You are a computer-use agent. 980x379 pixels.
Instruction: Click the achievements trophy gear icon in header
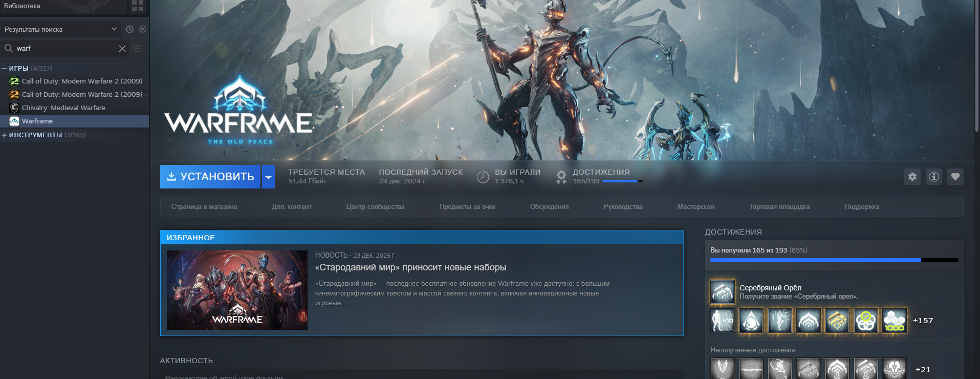(561, 177)
